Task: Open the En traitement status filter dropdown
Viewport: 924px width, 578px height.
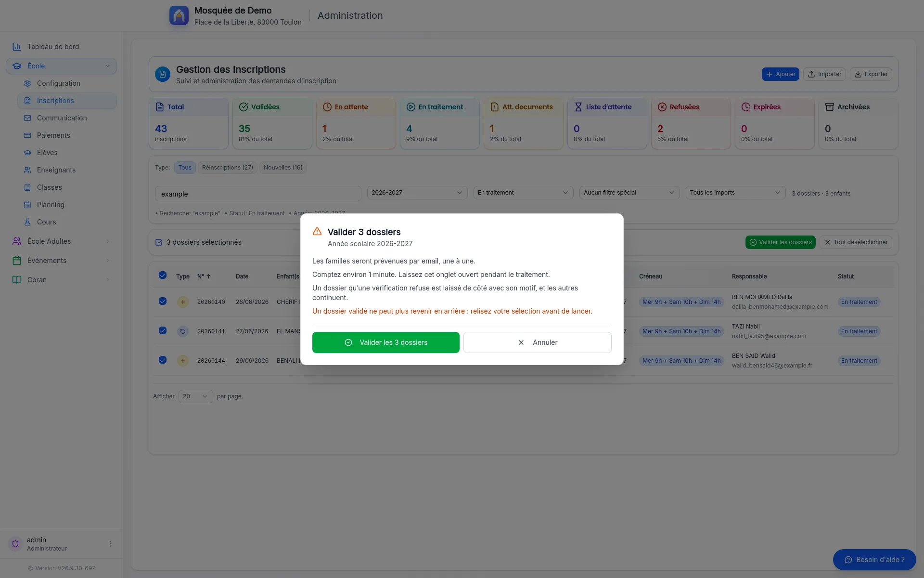Action: click(523, 193)
